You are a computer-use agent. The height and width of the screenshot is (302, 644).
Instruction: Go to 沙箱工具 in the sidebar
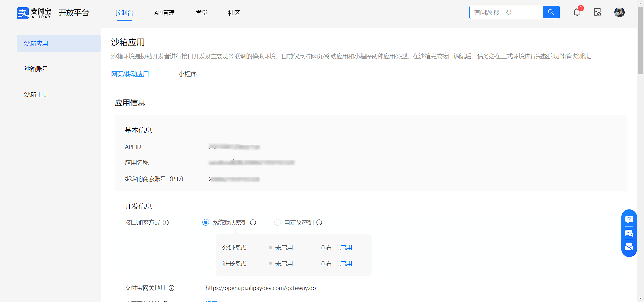coord(36,95)
